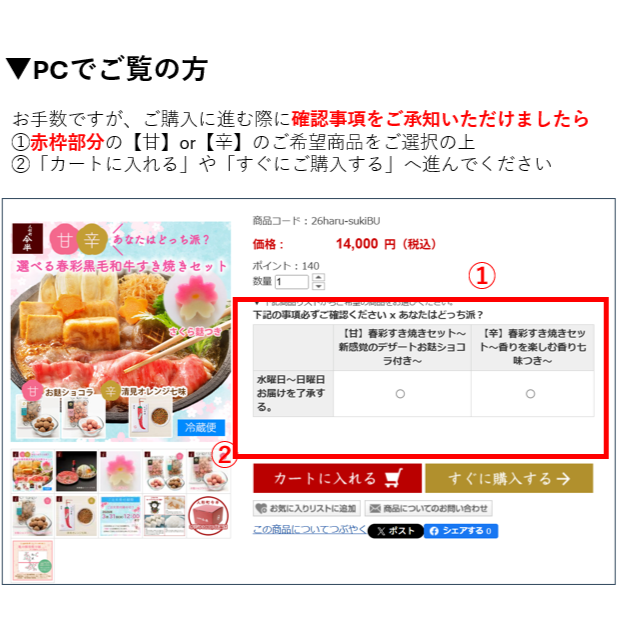View the sakura-shaped fu thumbnail

120,471
